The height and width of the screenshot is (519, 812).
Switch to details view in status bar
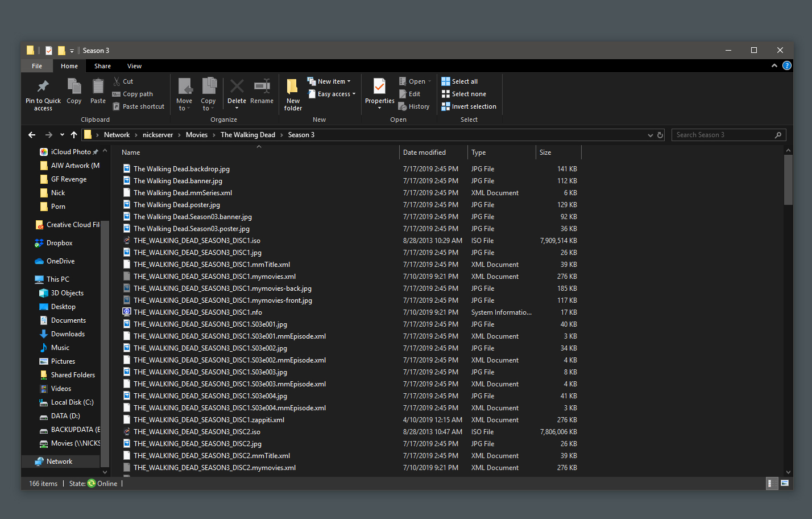click(x=770, y=484)
